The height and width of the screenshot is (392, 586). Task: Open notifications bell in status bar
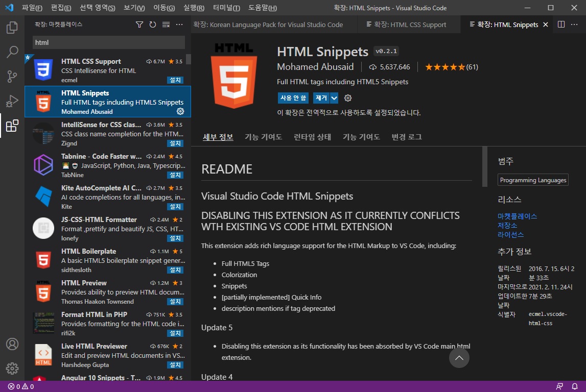point(575,386)
